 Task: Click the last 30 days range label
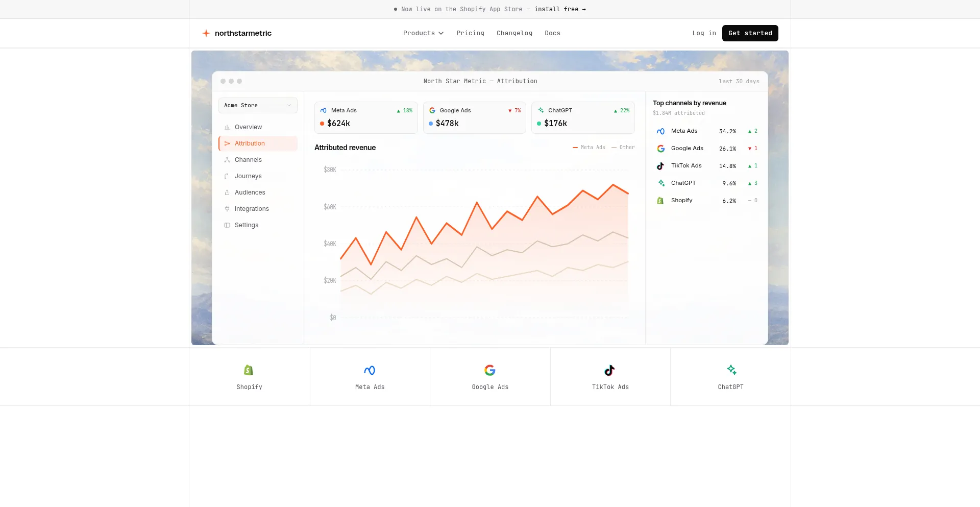(739, 81)
